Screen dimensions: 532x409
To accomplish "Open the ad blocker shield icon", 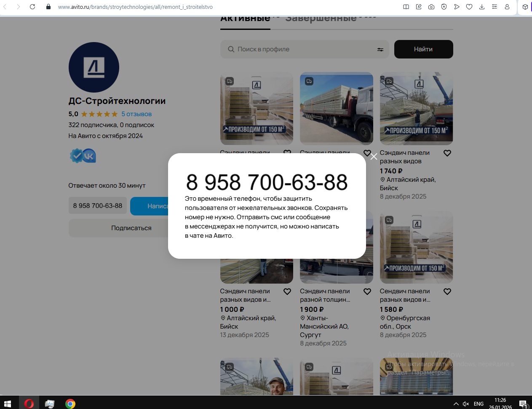I will pyautogui.click(x=444, y=7).
